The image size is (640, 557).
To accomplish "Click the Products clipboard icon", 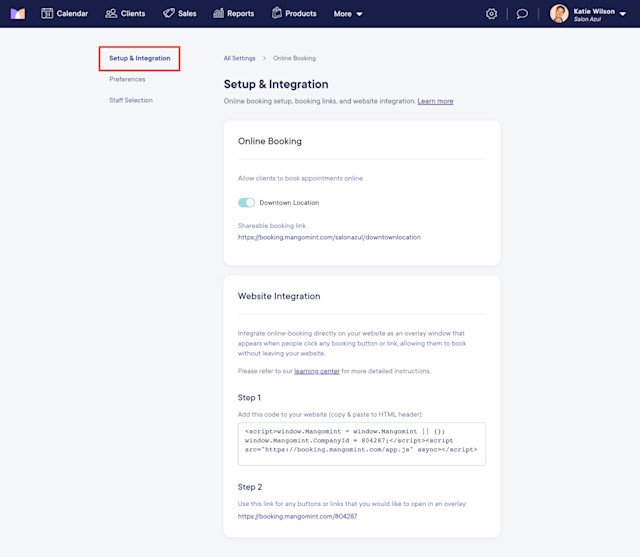I will point(277,13).
